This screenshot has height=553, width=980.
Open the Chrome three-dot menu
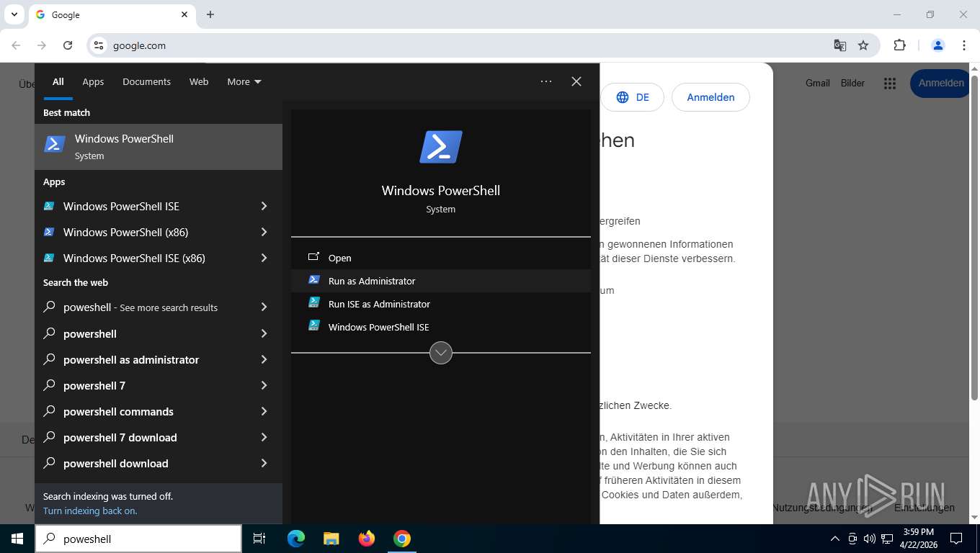coord(964,45)
